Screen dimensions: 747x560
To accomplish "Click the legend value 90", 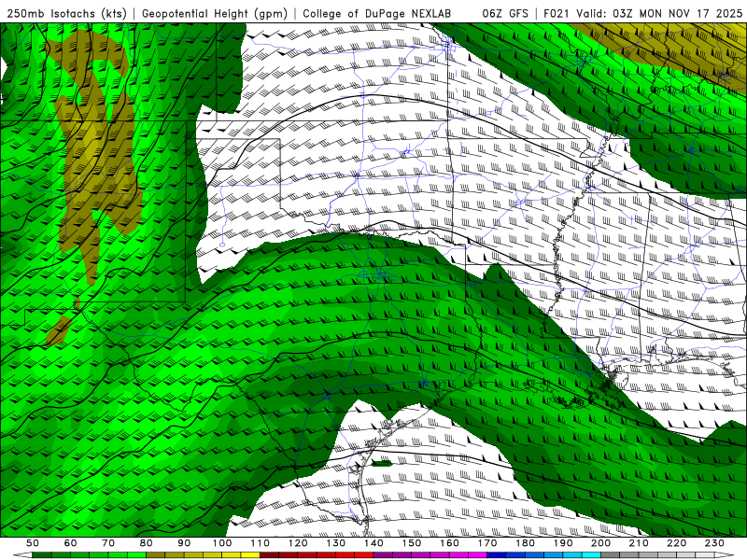I will coord(184,543).
